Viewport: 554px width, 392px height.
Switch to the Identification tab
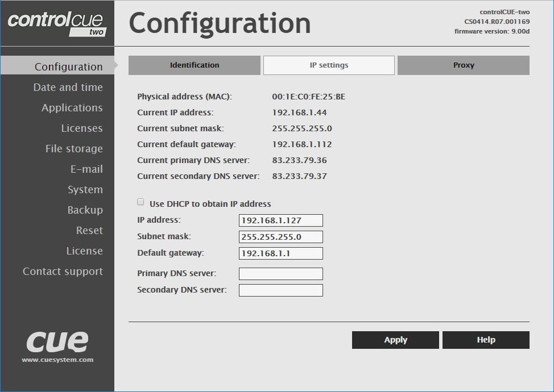tap(195, 65)
